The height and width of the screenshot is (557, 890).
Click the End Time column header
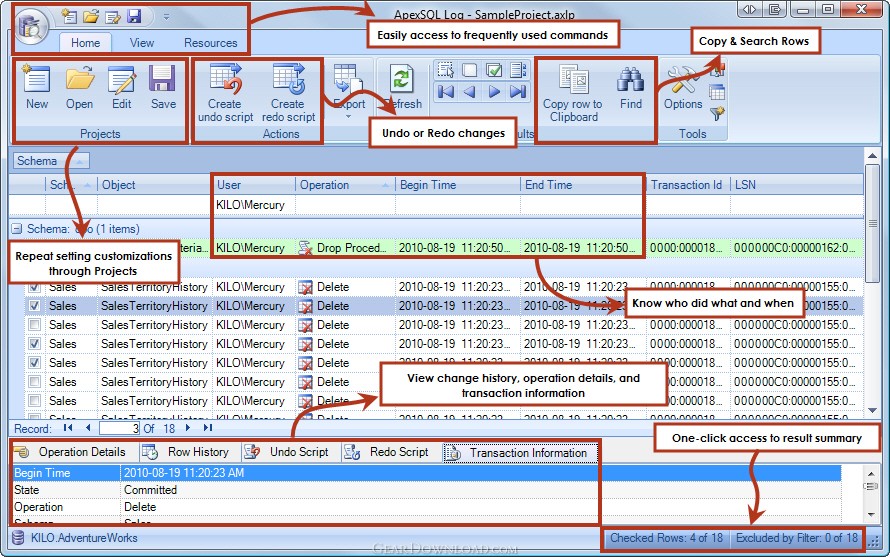pyautogui.click(x=583, y=185)
